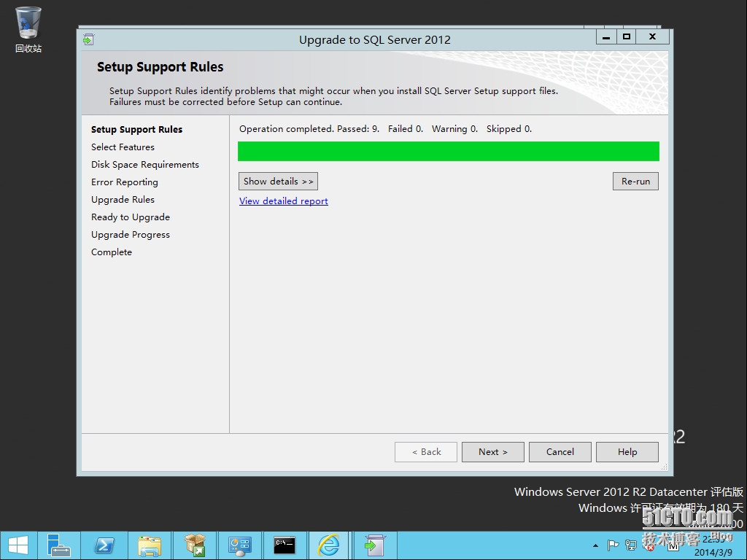The image size is (747, 560).
Task: Open Windows PowerShell from the taskbar
Action: [104, 545]
